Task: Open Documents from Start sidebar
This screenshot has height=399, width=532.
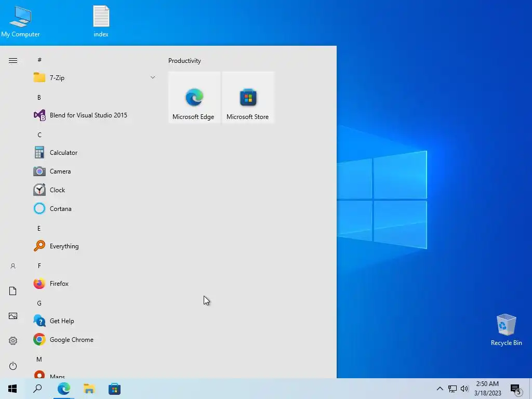Action: click(13, 291)
